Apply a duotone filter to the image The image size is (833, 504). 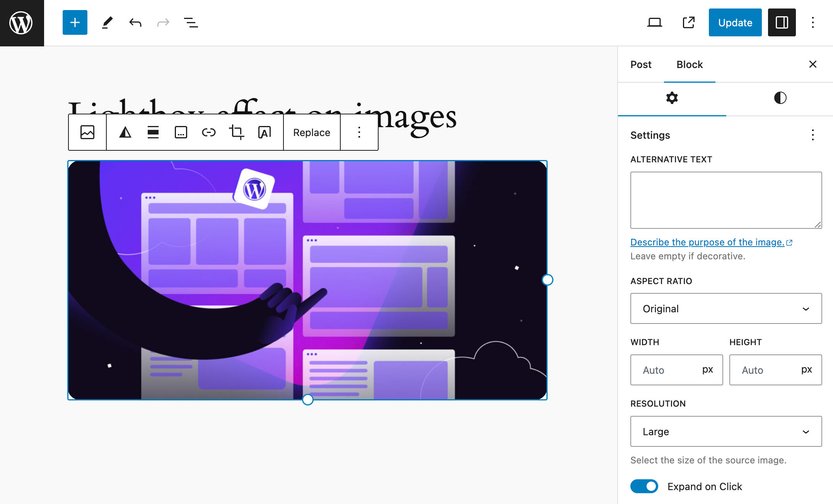125,132
